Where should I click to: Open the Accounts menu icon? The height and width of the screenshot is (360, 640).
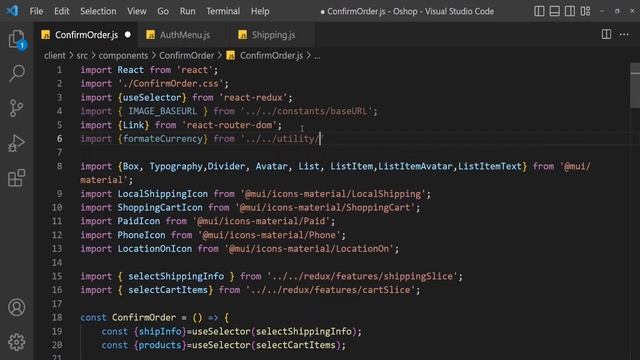click(x=16, y=307)
